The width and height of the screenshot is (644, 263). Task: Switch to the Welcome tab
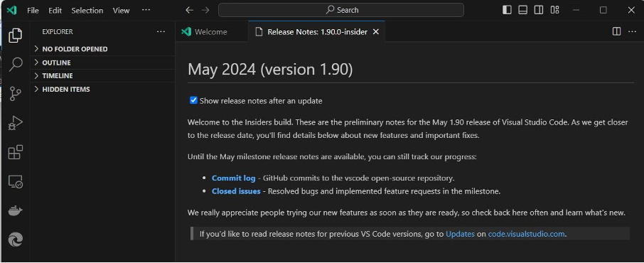(x=211, y=32)
